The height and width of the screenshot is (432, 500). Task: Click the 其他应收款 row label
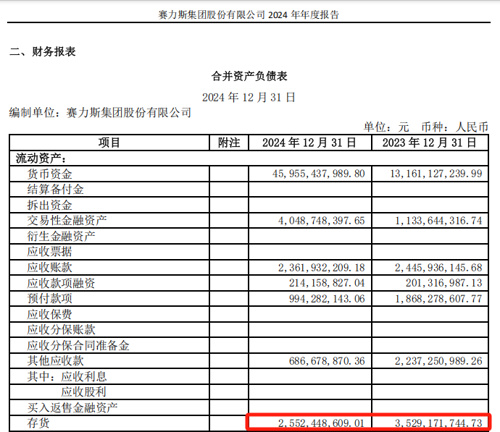pos(55,361)
